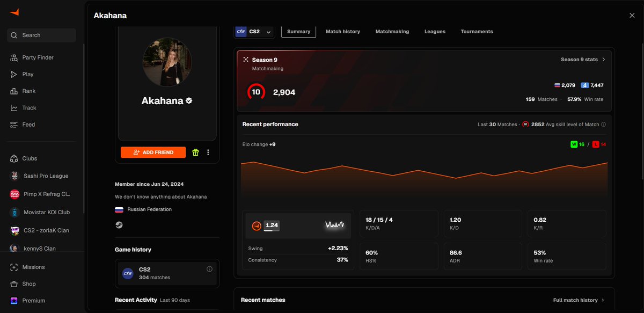This screenshot has height=313, width=644.
Task: Click the 0.82 K/R stat card
Action: [x=567, y=224]
